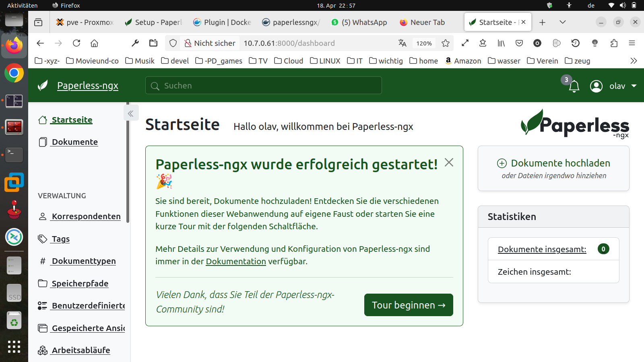Open Speicherpfade in the sidebar
This screenshot has width=644, height=362.
pos(73,284)
